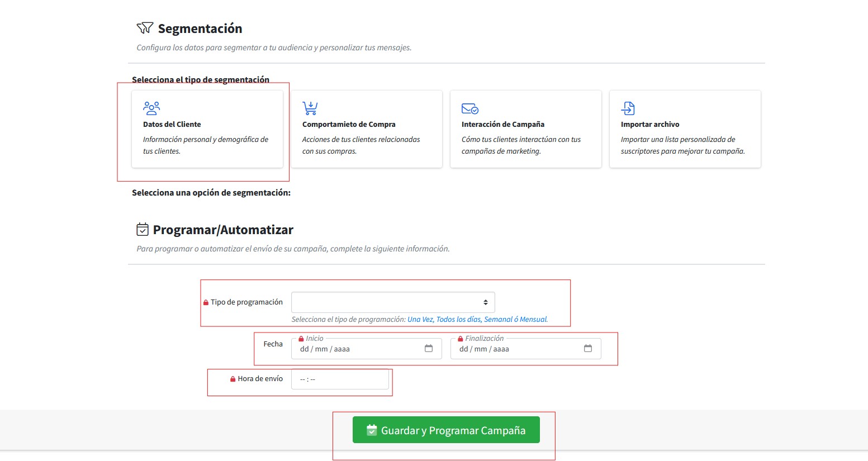The width and height of the screenshot is (868, 461).
Task: Click the arrows on Tipo de programación select
Action: (486, 302)
